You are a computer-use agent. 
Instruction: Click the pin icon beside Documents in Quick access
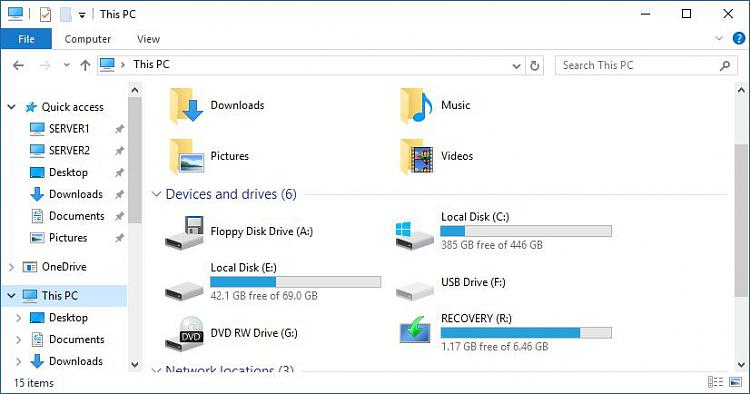coord(120,216)
